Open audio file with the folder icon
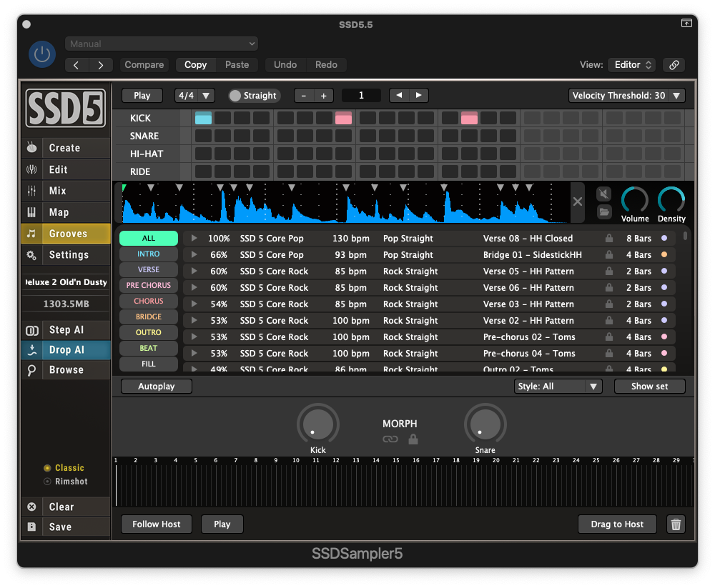 pyautogui.click(x=603, y=211)
